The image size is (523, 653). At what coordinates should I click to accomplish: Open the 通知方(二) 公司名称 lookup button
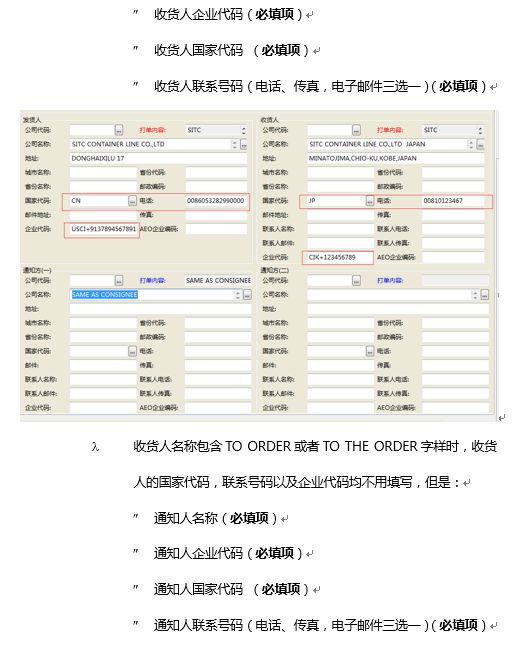coord(484,295)
